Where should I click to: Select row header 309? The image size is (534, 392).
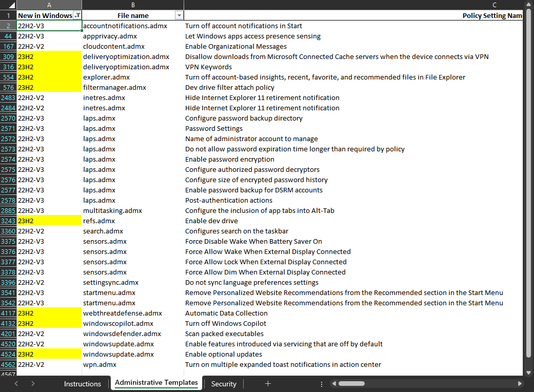click(8, 56)
